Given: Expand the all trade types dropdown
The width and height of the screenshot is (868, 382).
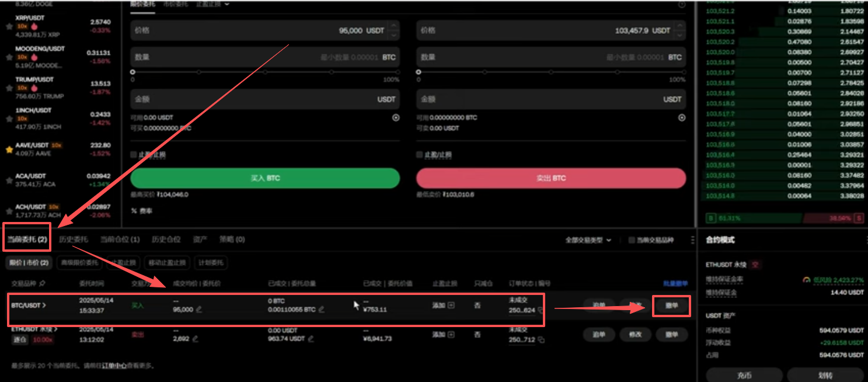Looking at the screenshot, I should coord(588,240).
